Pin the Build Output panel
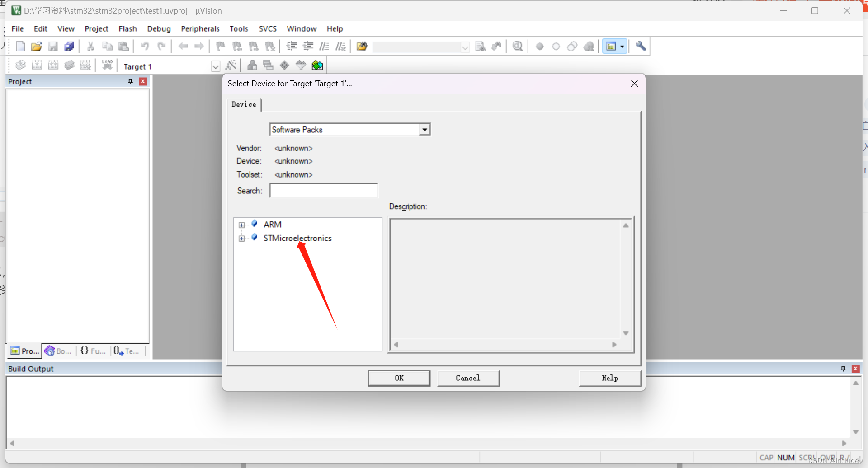Viewport: 868px width, 468px height. [843, 369]
